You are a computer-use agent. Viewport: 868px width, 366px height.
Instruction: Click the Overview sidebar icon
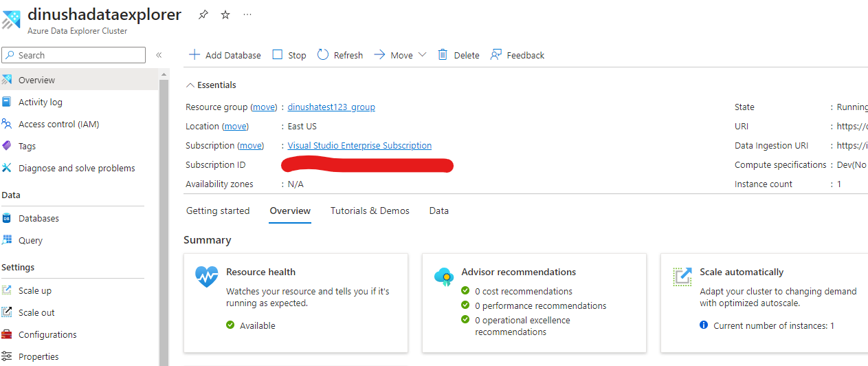(x=7, y=80)
